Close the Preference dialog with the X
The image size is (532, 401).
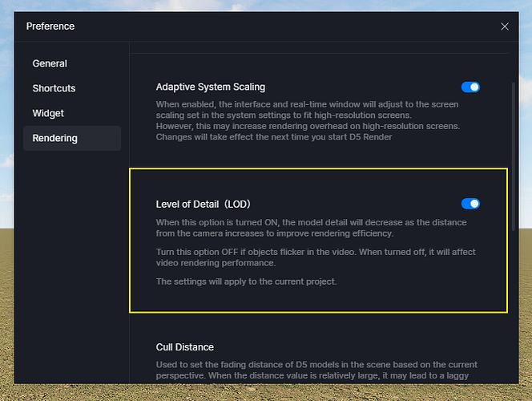(505, 26)
